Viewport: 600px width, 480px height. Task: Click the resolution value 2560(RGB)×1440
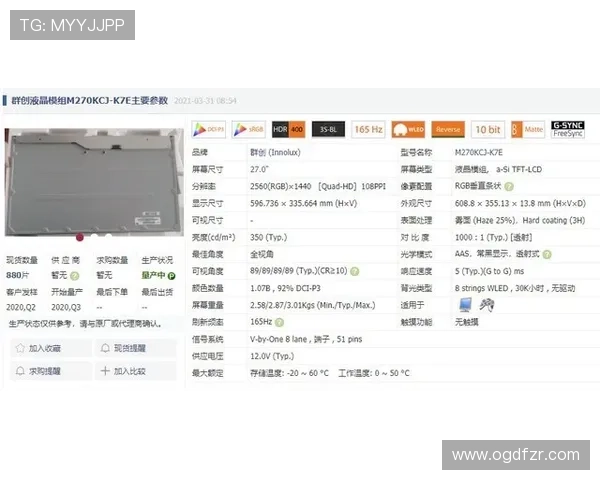[x=280, y=186]
